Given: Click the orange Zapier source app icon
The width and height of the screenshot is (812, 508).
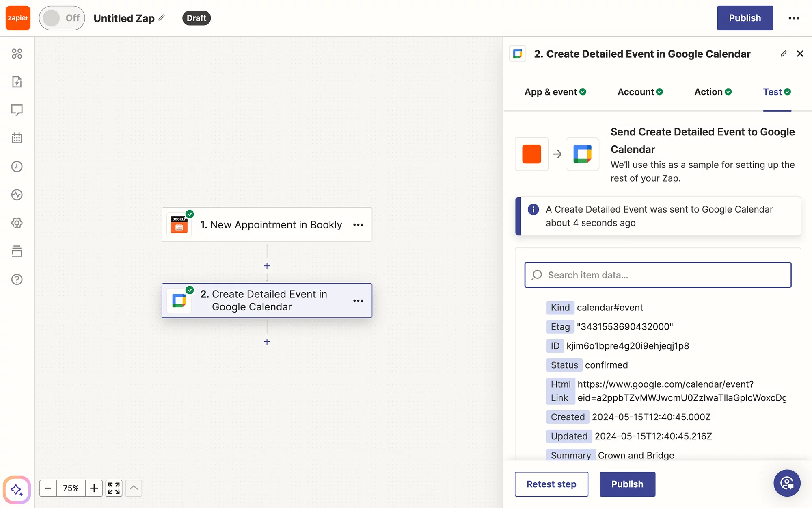Looking at the screenshot, I should click(x=531, y=154).
